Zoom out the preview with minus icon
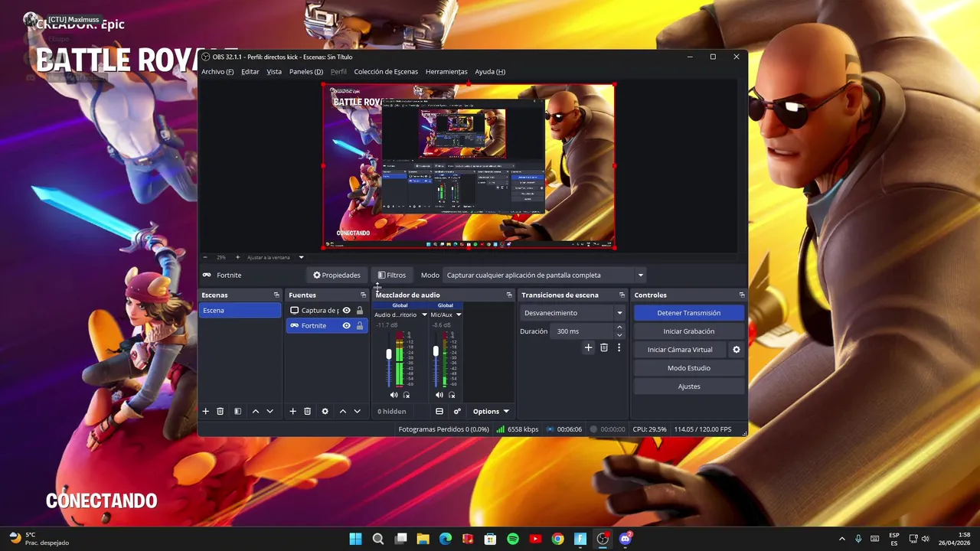The width and height of the screenshot is (980, 551). (x=205, y=257)
